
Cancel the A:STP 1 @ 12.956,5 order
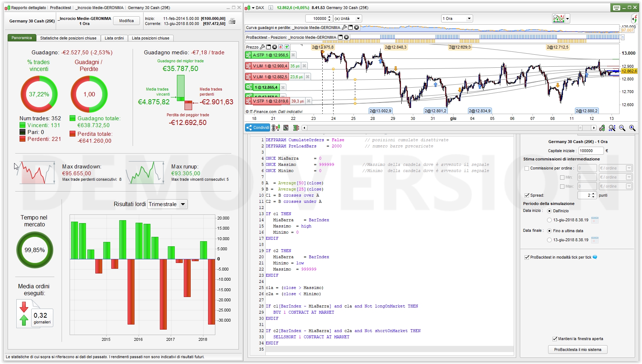[x=293, y=55]
